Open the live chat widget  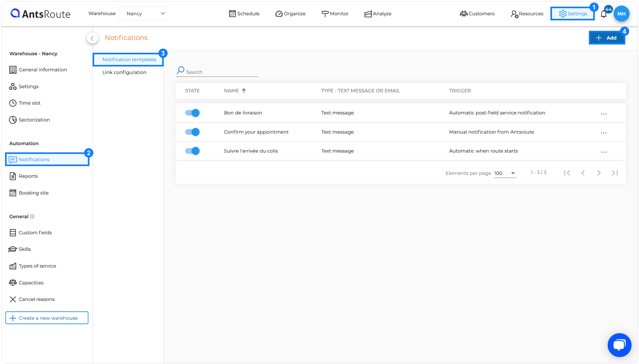coord(619,345)
